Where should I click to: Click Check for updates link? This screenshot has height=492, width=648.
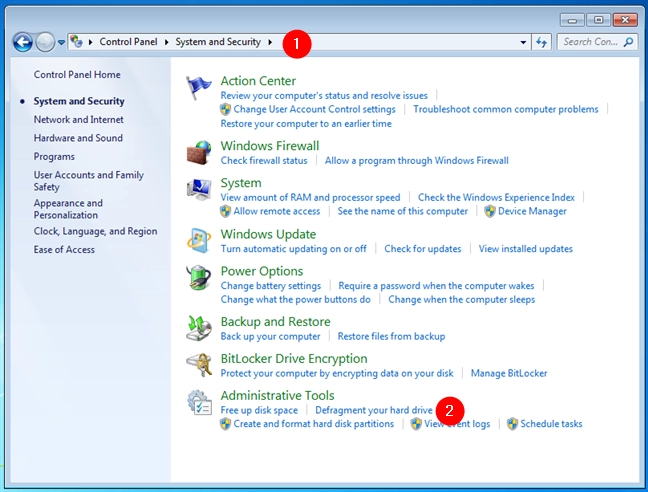tap(423, 249)
